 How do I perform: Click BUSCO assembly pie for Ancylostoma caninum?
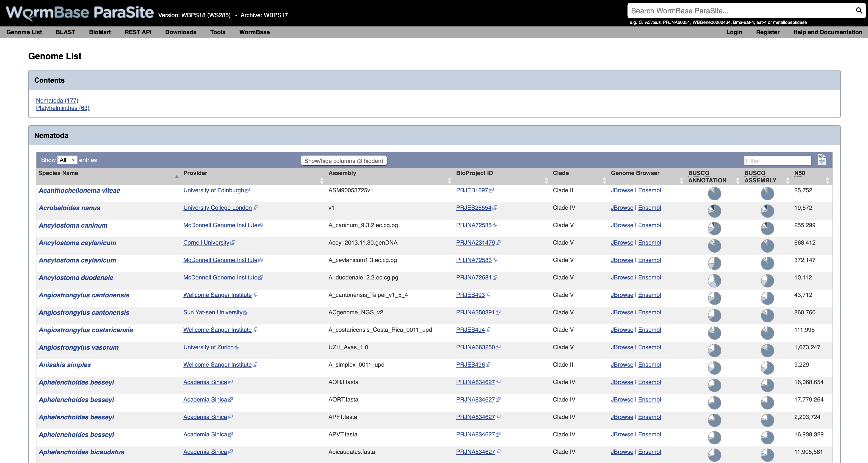click(x=767, y=228)
